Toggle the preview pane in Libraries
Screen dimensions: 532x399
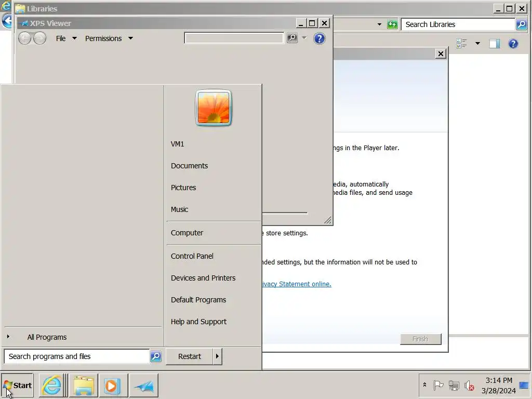pyautogui.click(x=495, y=44)
